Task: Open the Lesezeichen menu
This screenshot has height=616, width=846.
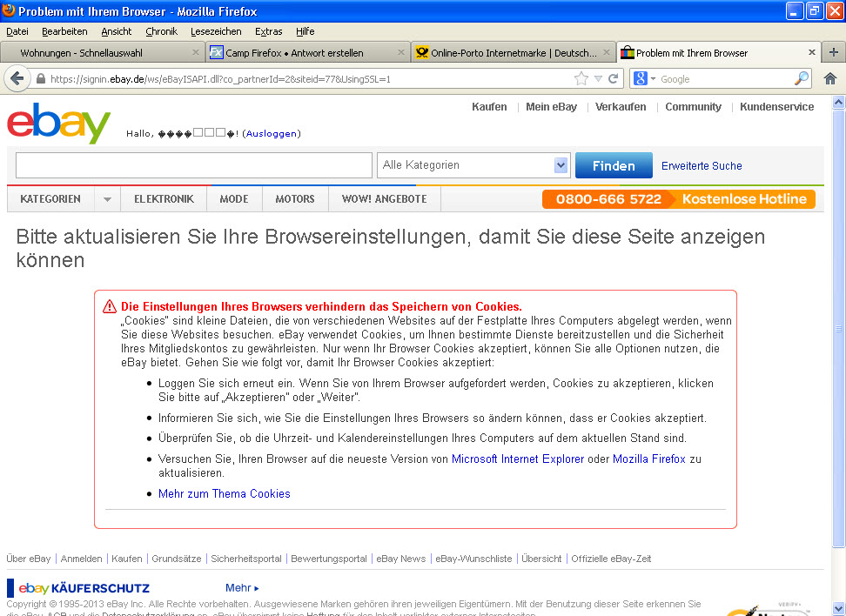Action: tap(216, 31)
